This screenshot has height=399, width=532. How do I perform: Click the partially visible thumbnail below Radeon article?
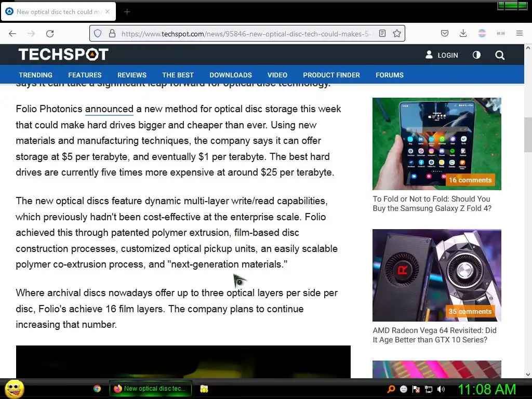coord(436,369)
